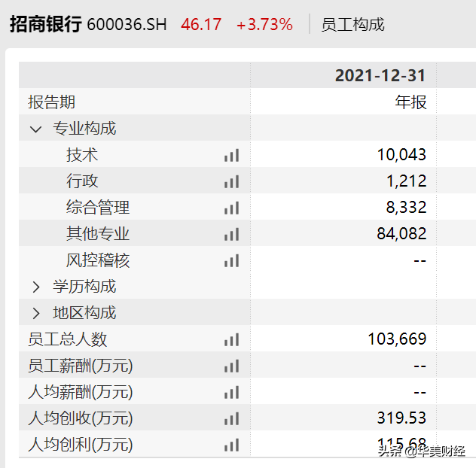Click the value 8,332

(x=406, y=208)
